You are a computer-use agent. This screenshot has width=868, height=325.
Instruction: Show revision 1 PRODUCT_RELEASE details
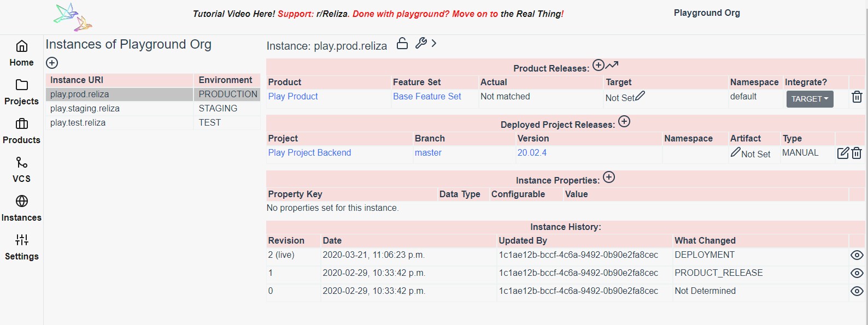(857, 273)
